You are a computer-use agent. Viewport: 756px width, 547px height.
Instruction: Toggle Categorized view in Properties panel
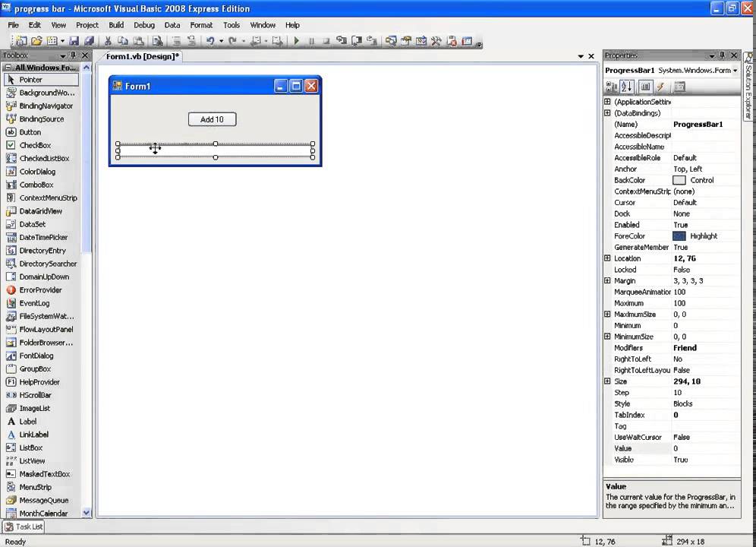tap(611, 87)
